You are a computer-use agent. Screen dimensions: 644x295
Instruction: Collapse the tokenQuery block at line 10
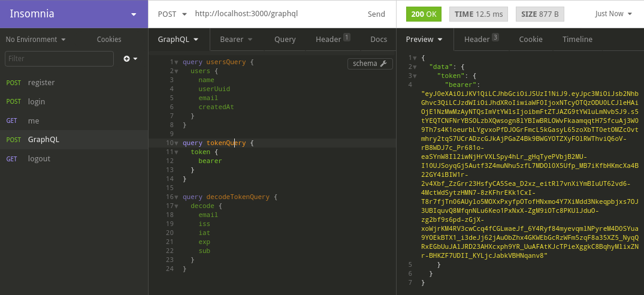point(176,143)
